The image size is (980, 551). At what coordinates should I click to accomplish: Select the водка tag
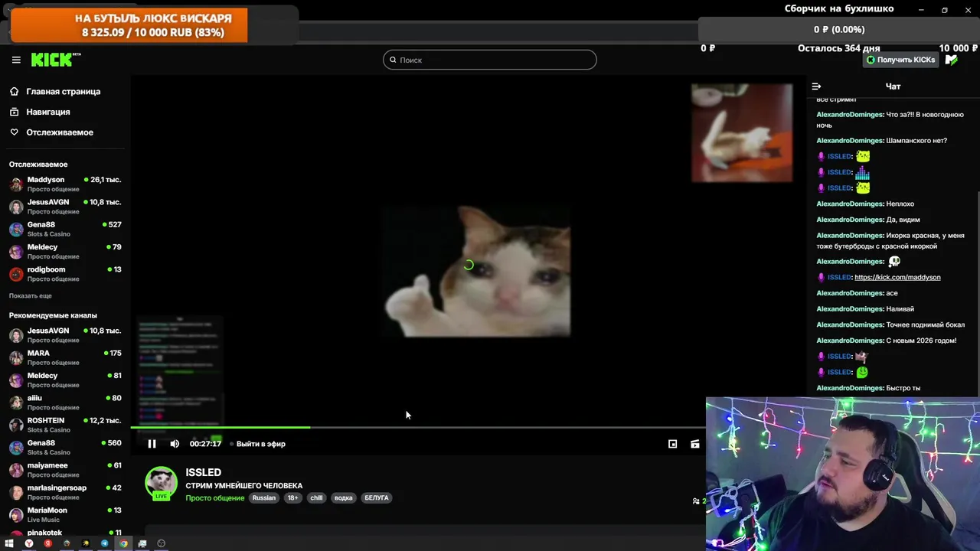(344, 497)
